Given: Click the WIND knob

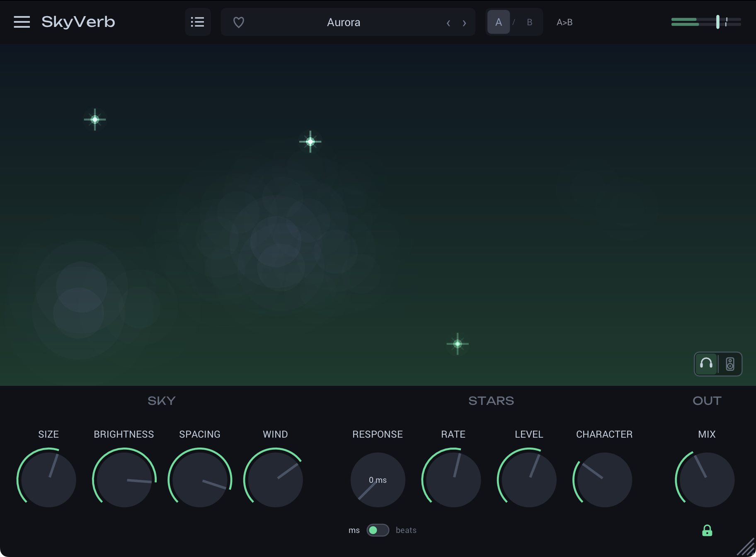Looking at the screenshot, I should 275,480.
